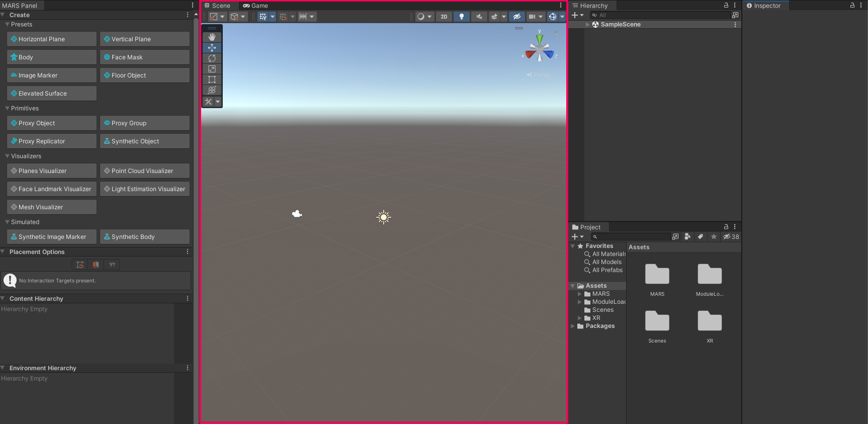Toggle scene audio mute button
Image resolution: width=868 pixels, height=424 pixels.
[479, 17]
